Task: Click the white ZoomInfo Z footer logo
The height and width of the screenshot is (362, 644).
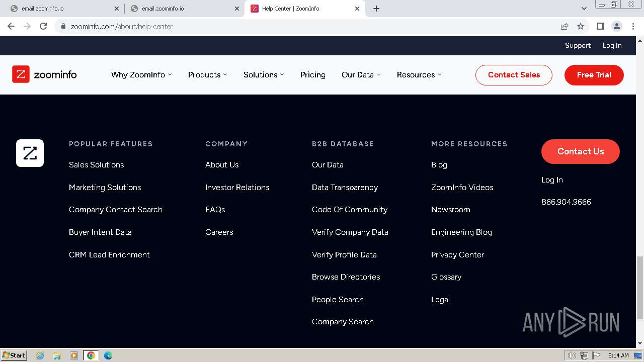Action: tap(30, 153)
